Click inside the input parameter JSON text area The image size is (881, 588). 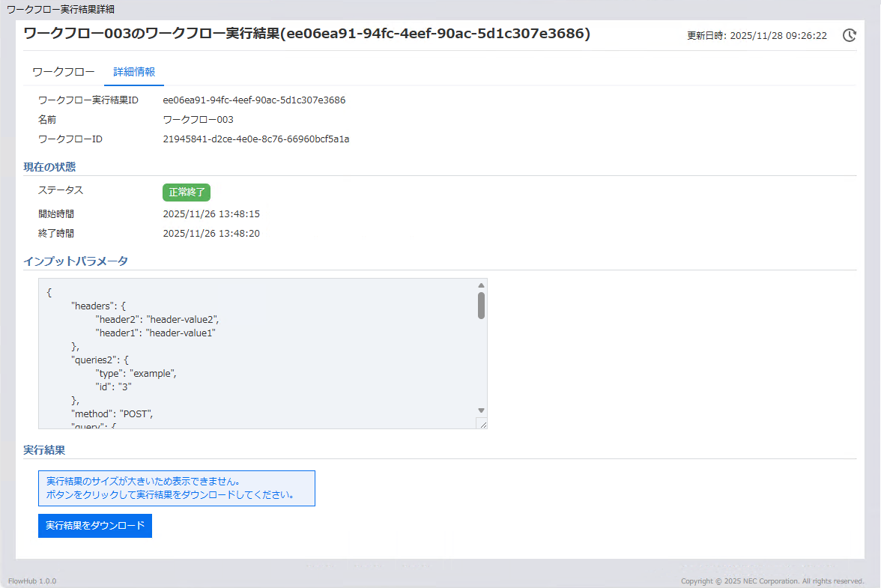255,352
